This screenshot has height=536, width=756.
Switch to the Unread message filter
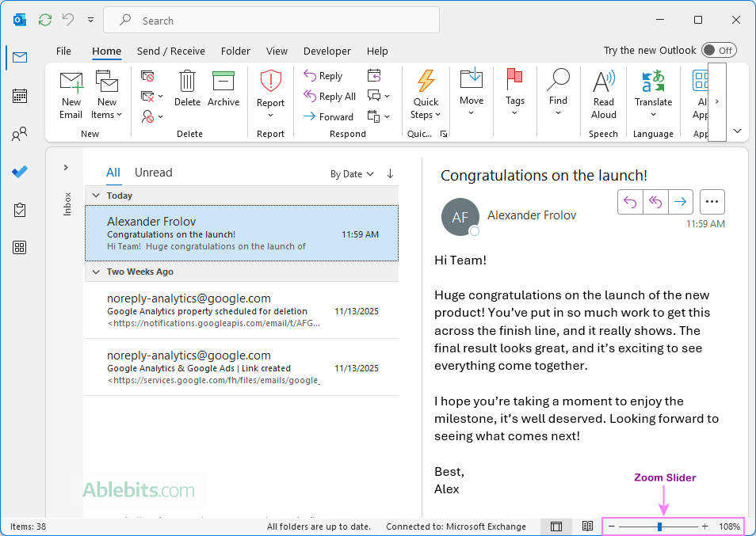click(153, 172)
